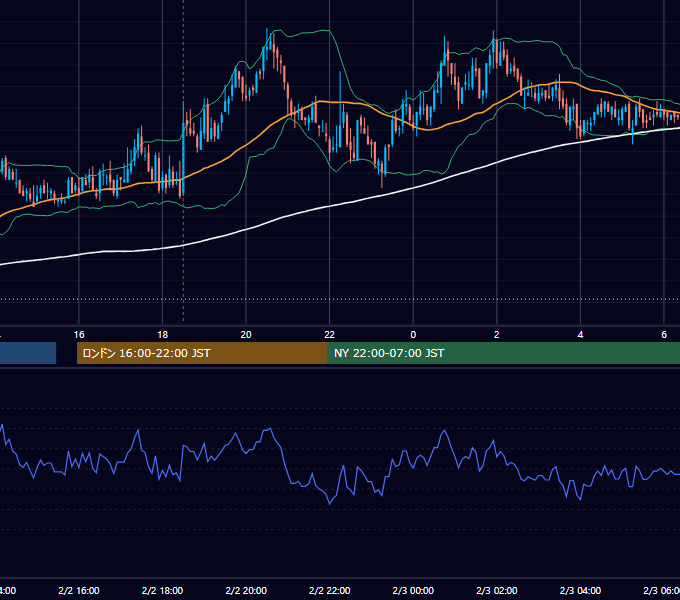Viewport: 680px width, 600px height.
Task: Click the '18' hour label on price chart axis
Action: tap(163, 335)
